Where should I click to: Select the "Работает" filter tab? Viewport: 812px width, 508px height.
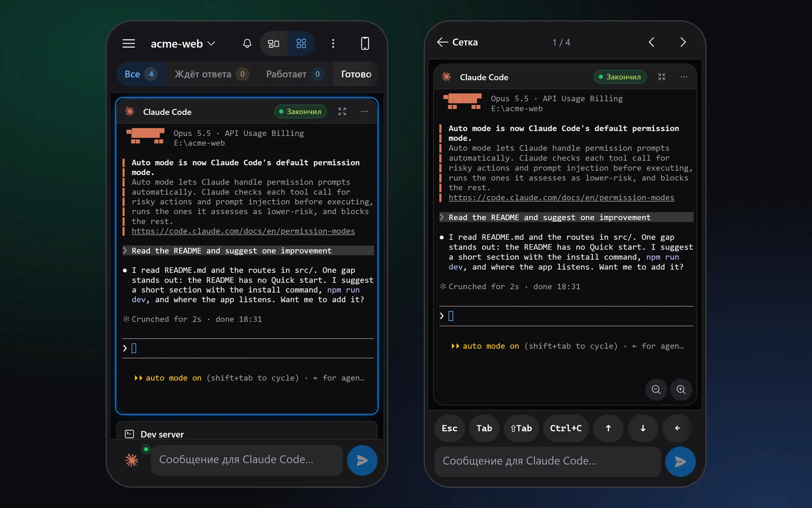[x=295, y=74]
